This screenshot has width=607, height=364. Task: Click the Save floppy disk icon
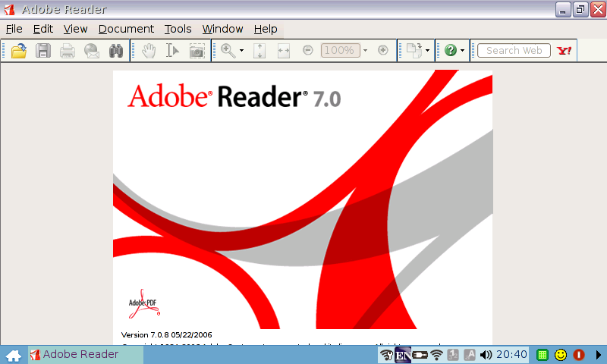(x=43, y=51)
